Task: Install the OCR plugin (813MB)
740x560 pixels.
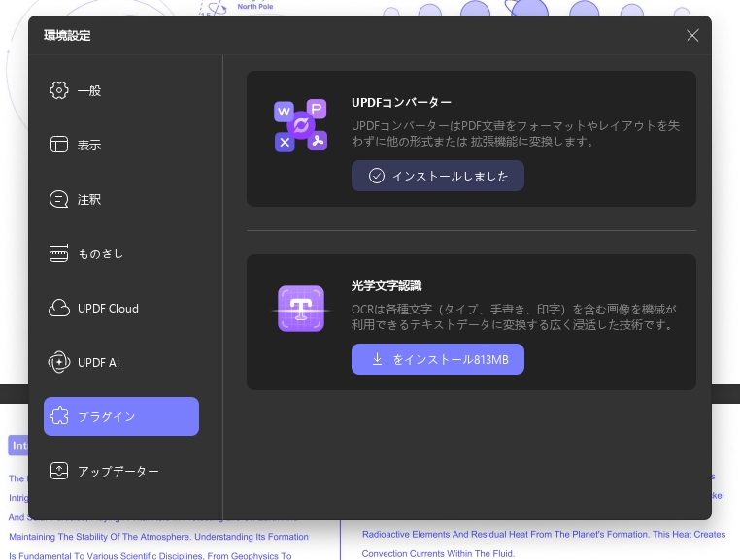Action: pos(437,359)
